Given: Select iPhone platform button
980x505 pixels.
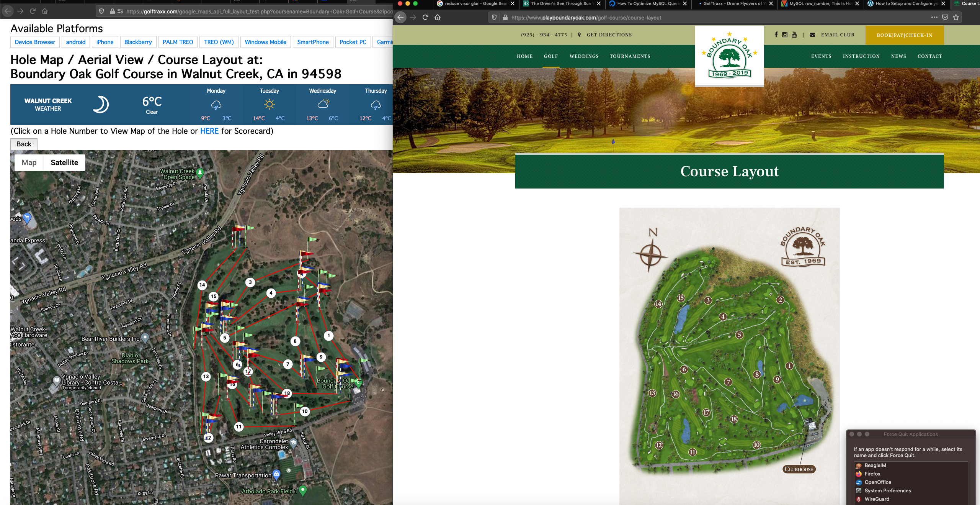Looking at the screenshot, I should click(x=105, y=42).
